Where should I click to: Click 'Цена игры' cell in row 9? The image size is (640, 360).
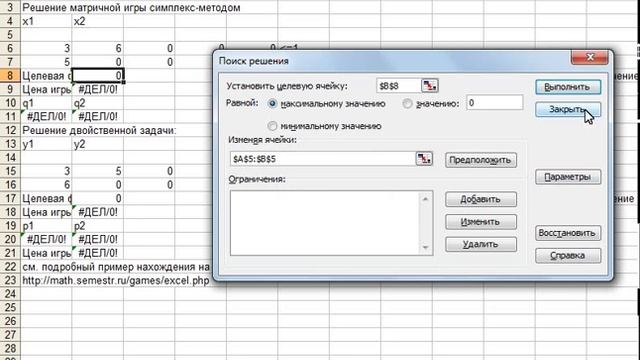pos(46,89)
